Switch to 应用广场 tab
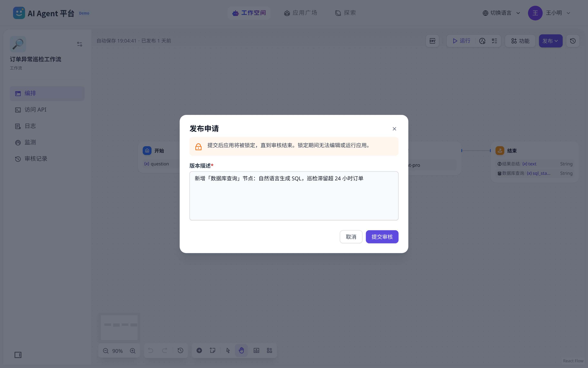This screenshot has width=588, height=368. (300, 13)
